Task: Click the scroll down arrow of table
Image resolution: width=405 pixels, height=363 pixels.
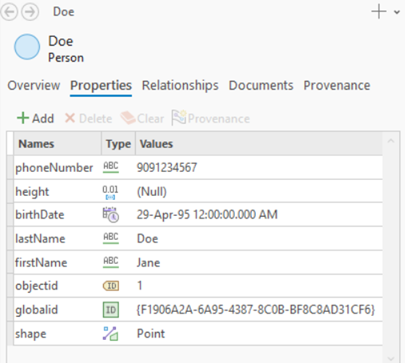Action: [391, 359]
